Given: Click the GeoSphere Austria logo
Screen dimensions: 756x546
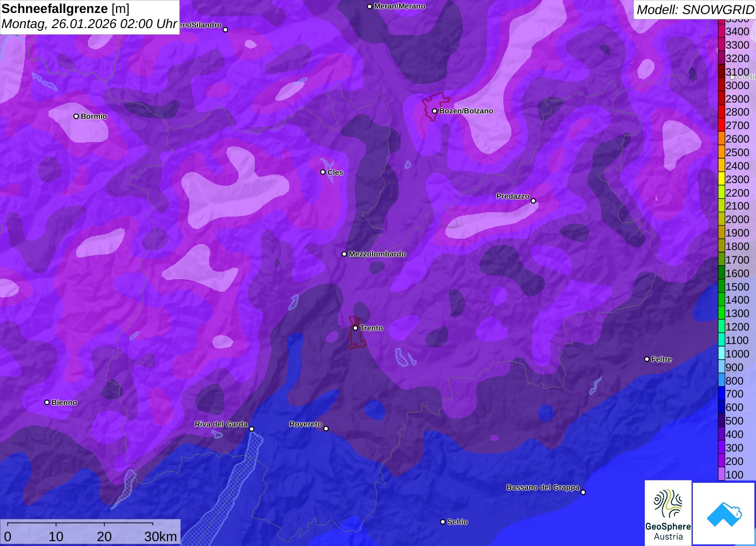Looking at the screenshot, I should 668,513.
